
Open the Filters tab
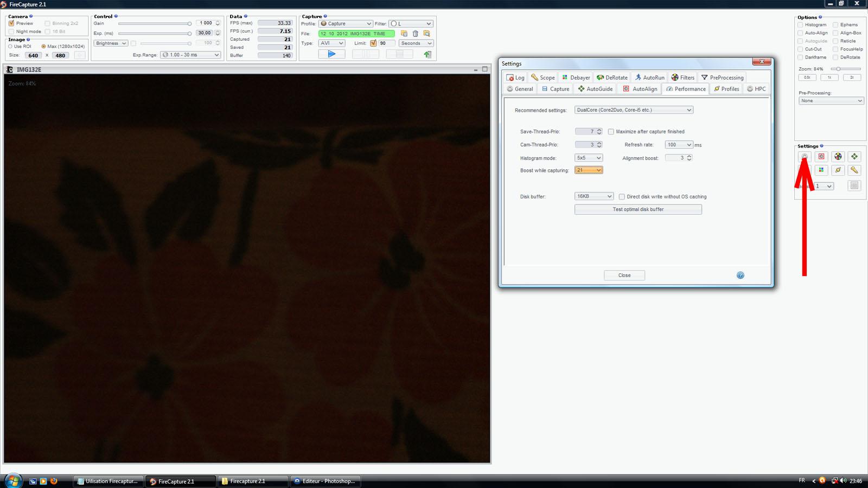tap(682, 78)
